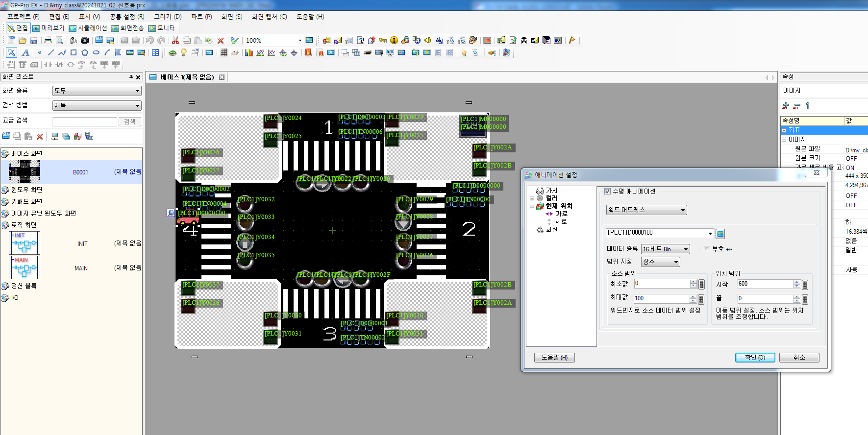Viewport: 868px width, 435px height.
Task: Open the 프로젝트 (F) menu
Action: coord(23,17)
